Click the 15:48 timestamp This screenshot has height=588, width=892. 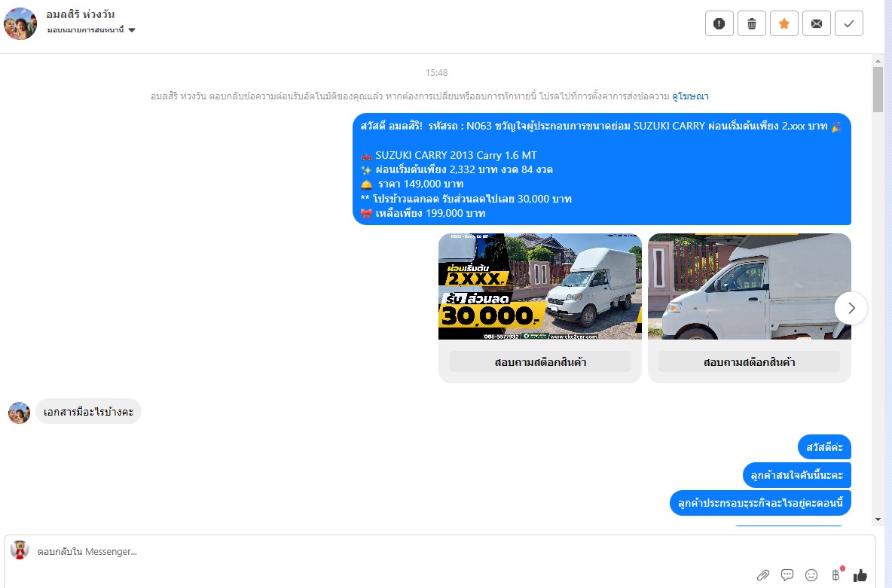point(436,73)
